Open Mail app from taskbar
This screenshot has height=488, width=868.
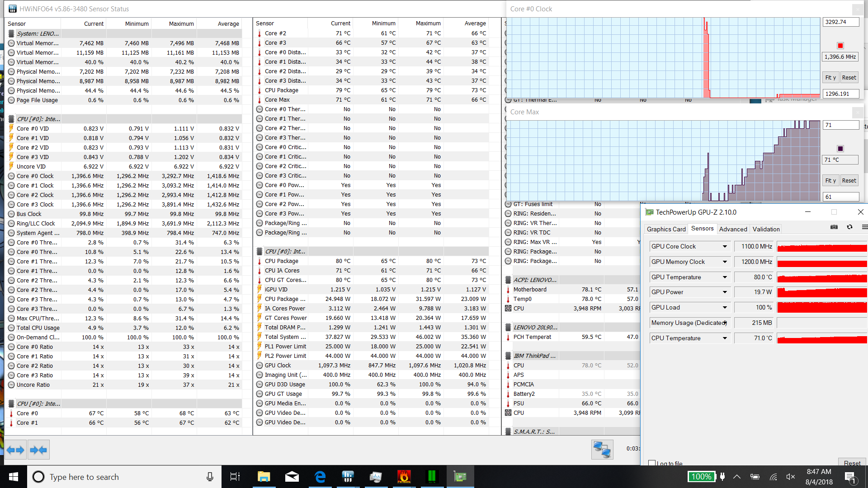pyautogui.click(x=292, y=477)
